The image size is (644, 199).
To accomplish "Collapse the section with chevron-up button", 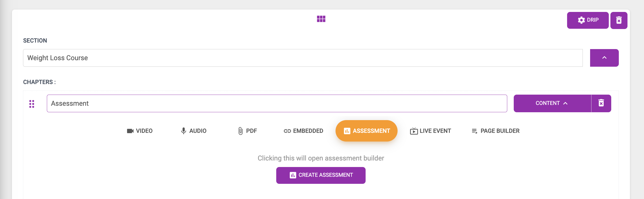I will [x=604, y=58].
